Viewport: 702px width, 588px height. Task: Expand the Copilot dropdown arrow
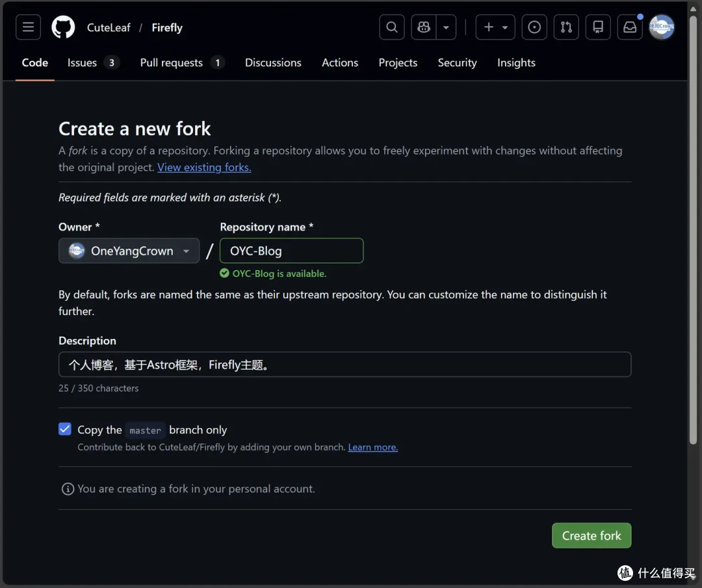pos(446,27)
